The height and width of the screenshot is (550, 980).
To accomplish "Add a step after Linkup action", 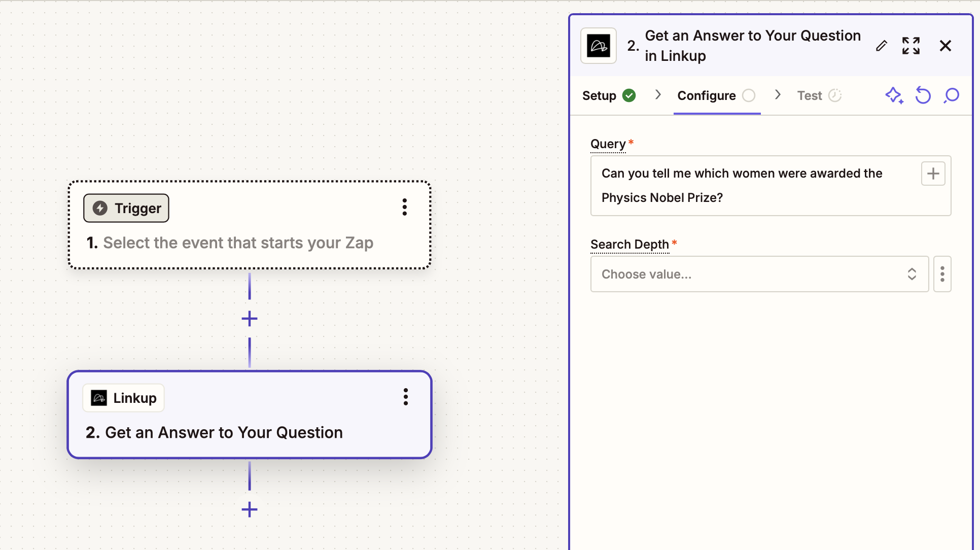I will (249, 509).
